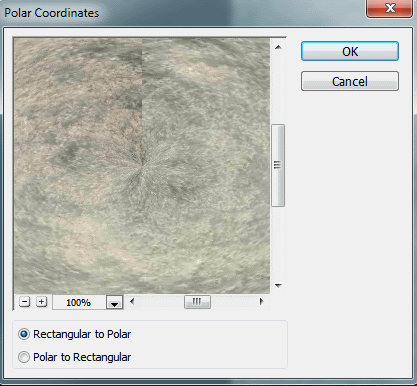The image size is (417, 386).
Task: Click the 100% zoom value field
Action: click(79, 302)
